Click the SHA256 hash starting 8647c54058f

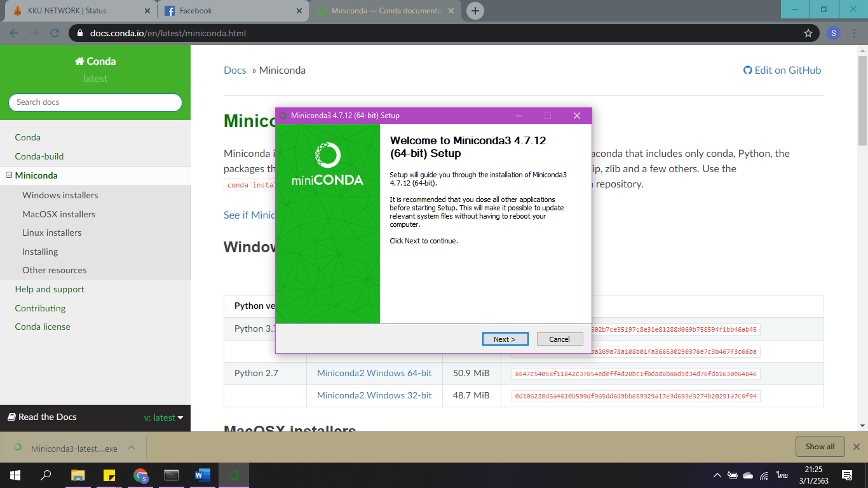coord(636,374)
